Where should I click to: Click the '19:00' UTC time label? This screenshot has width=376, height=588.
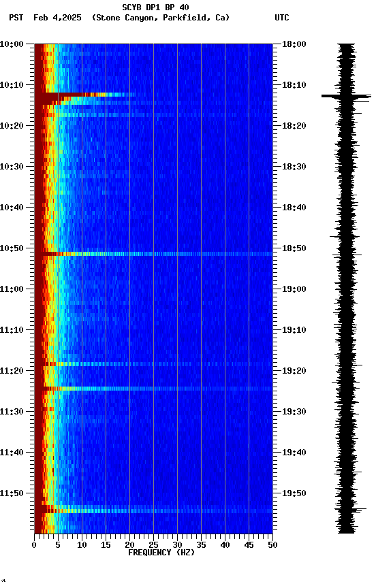[x=294, y=289]
